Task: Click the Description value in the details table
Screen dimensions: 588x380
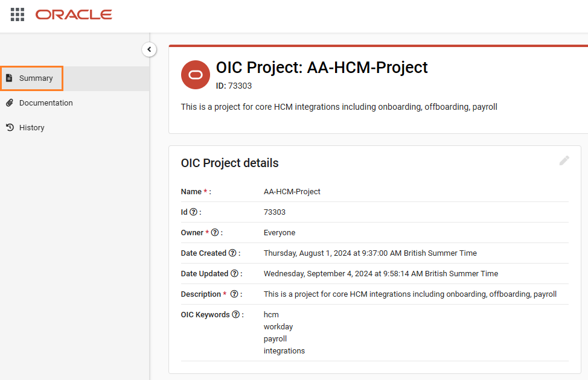Action: [410, 294]
